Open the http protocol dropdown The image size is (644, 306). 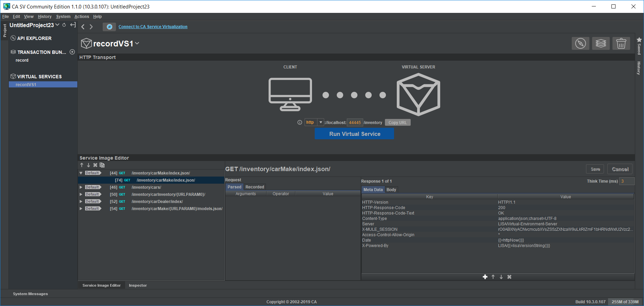pyautogui.click(x=320, y=122)
